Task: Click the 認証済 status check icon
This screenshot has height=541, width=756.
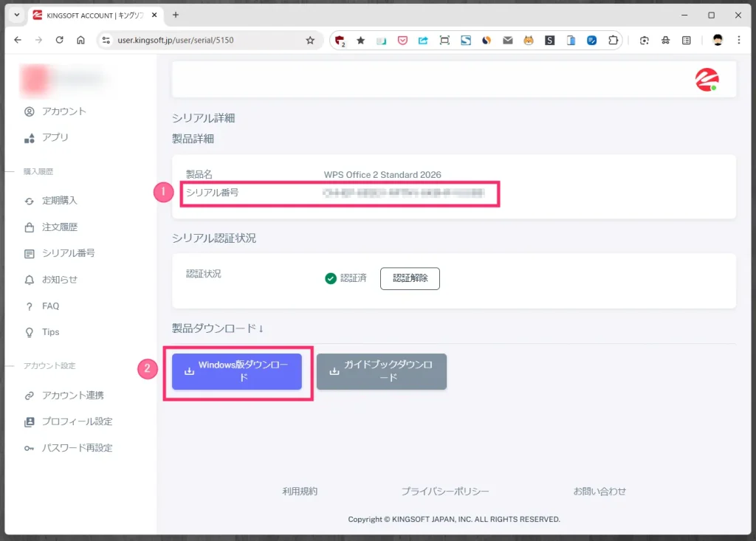Action: [x=330, y=278]
